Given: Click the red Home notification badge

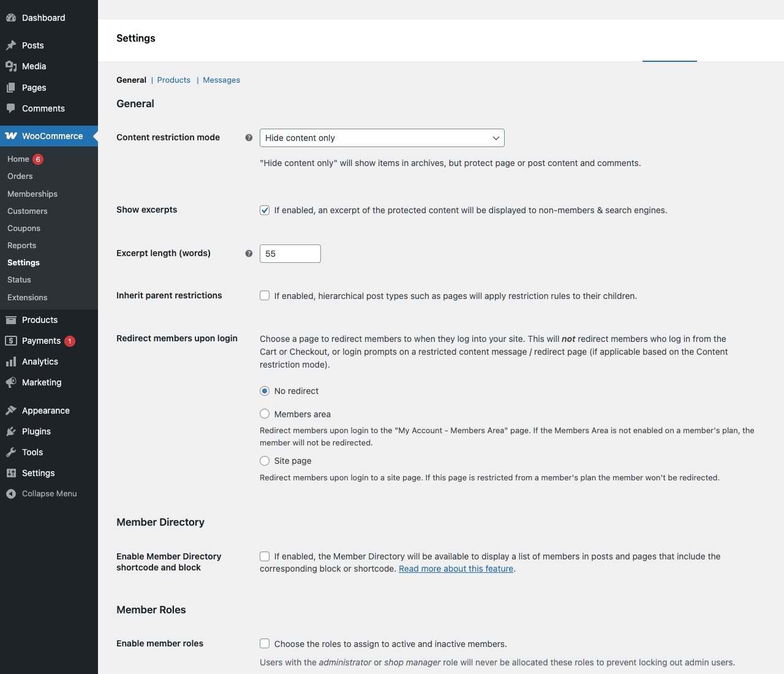Looking at the screenshot, I should click(38, 159).
